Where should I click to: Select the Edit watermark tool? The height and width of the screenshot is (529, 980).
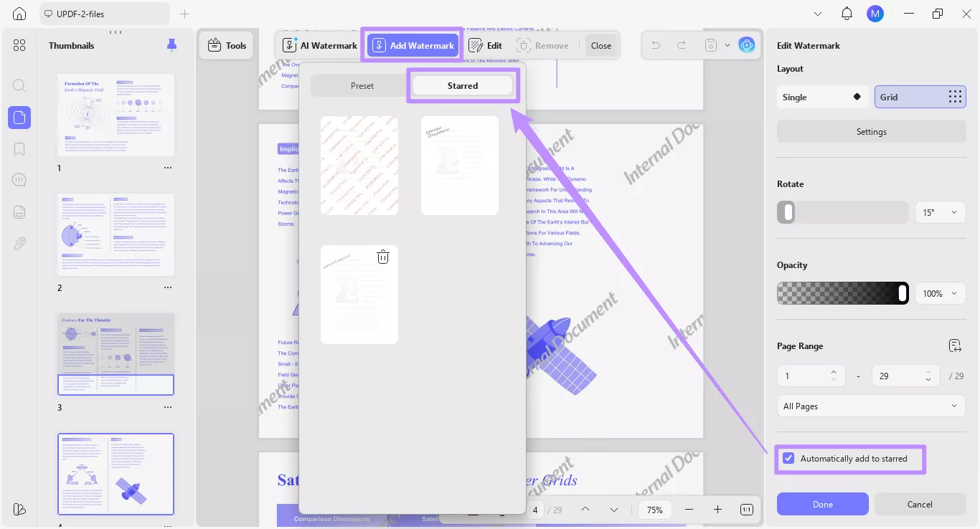[x=485, y=44]
